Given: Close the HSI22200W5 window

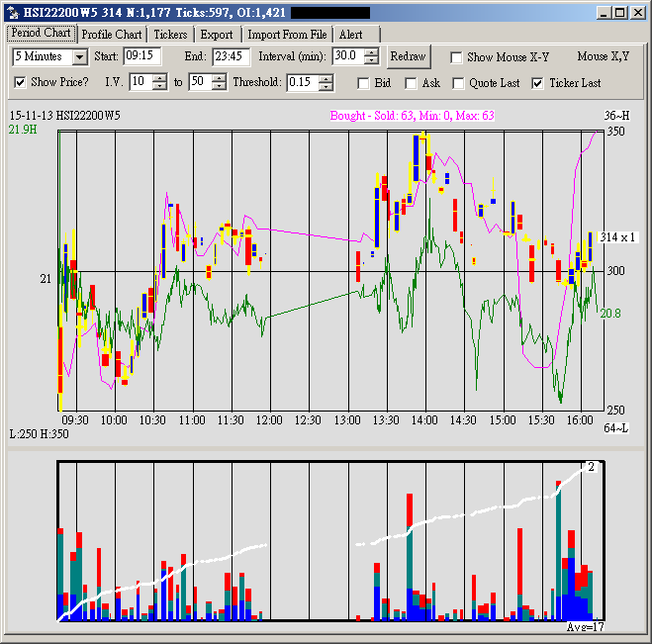Looking at the screenshot, I should click(638, 13).
